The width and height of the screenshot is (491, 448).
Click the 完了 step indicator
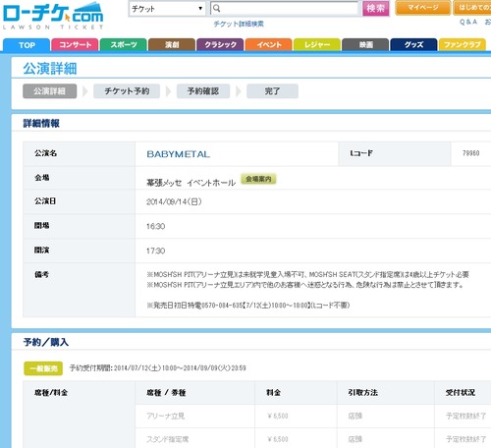272,91
